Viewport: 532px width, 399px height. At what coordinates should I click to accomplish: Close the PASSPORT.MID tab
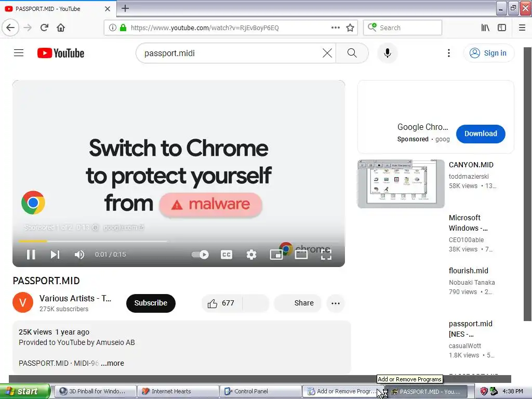[x=108, y=9]
